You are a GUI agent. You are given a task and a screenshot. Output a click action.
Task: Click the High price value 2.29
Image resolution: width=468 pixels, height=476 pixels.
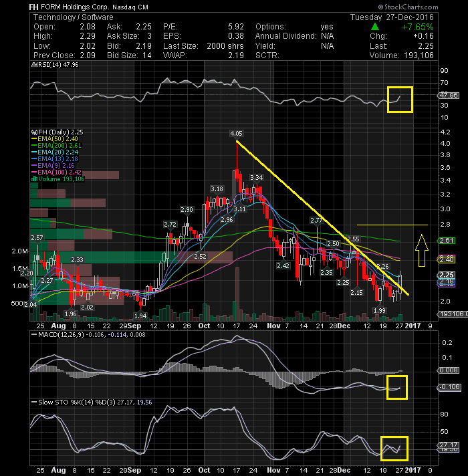click(x=88, y=36)
